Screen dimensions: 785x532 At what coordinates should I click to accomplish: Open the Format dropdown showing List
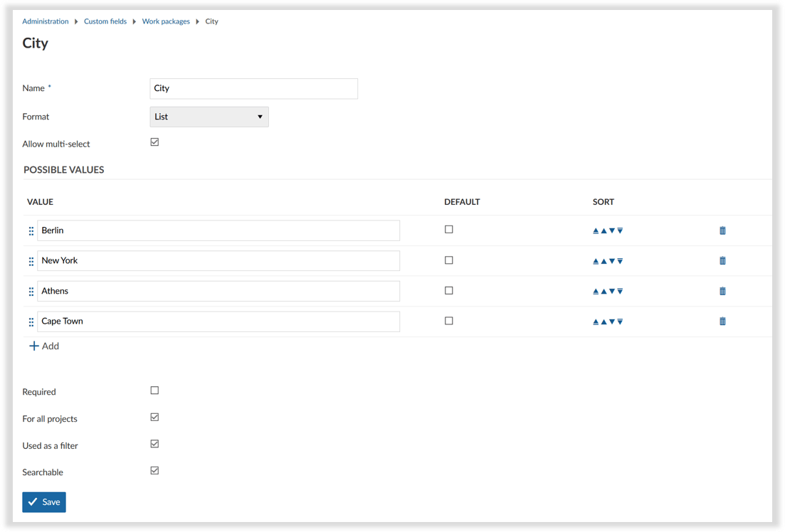pos(209,117)
